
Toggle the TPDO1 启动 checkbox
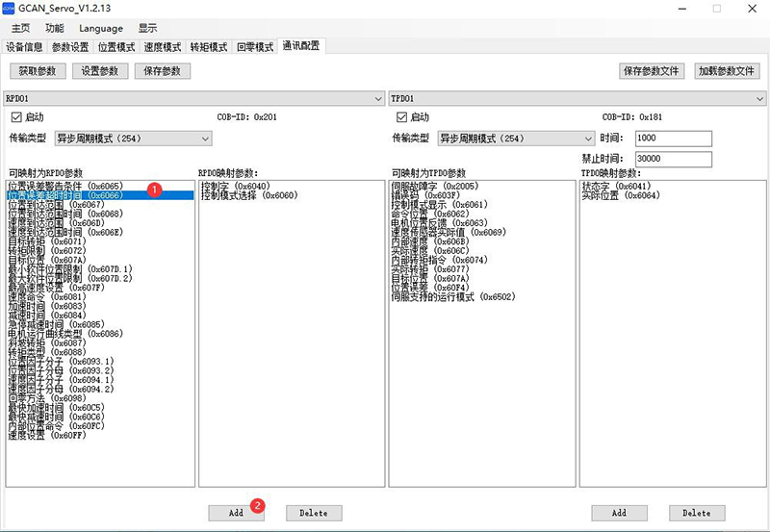point(402,117)
